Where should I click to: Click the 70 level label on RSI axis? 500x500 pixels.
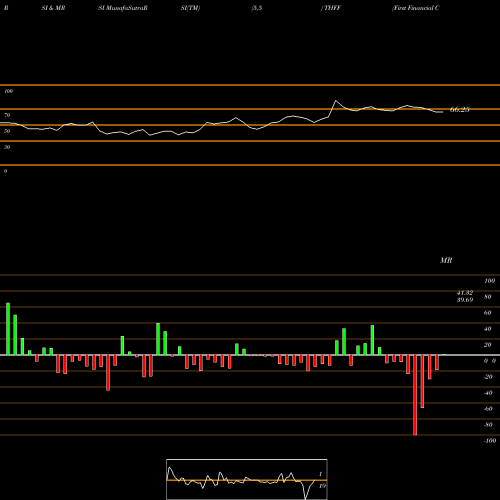[7, 115]
